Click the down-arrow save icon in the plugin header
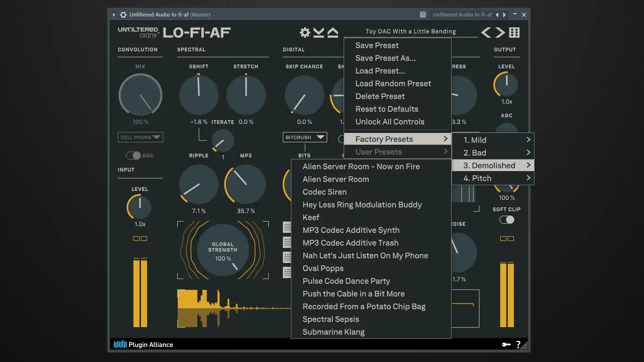Screen dimensions: 644x362 [319, 33]
